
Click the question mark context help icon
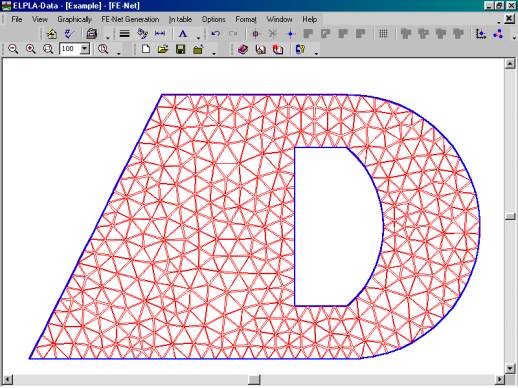300,49
